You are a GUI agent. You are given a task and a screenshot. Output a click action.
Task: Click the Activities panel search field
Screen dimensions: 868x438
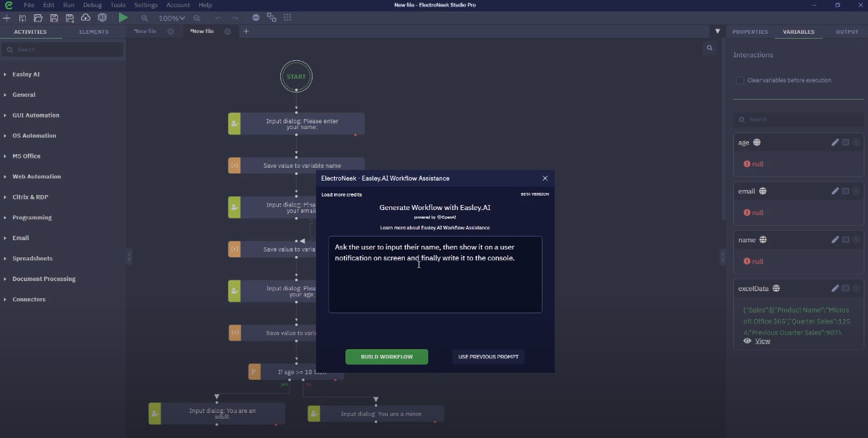63,49
